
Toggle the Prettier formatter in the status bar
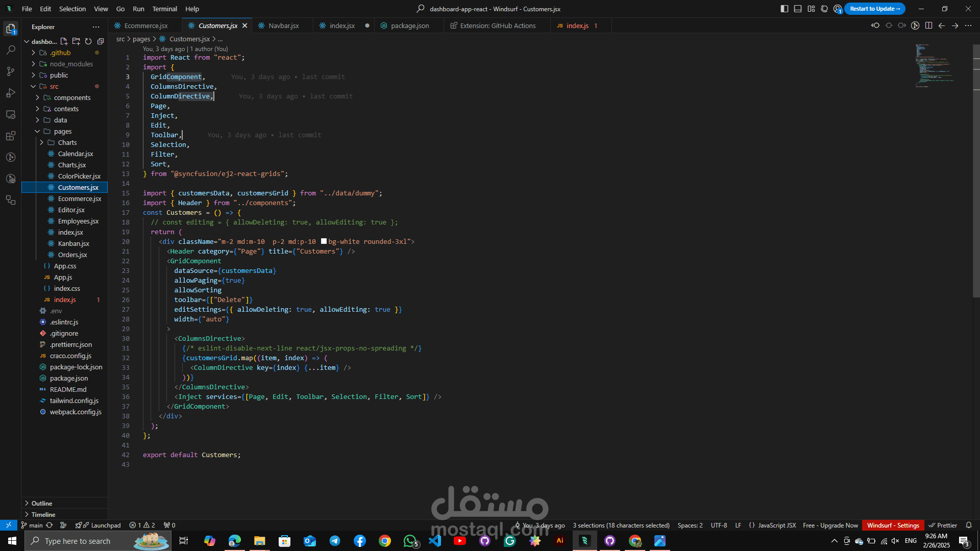pyautogui.click(x=943, y=525)
